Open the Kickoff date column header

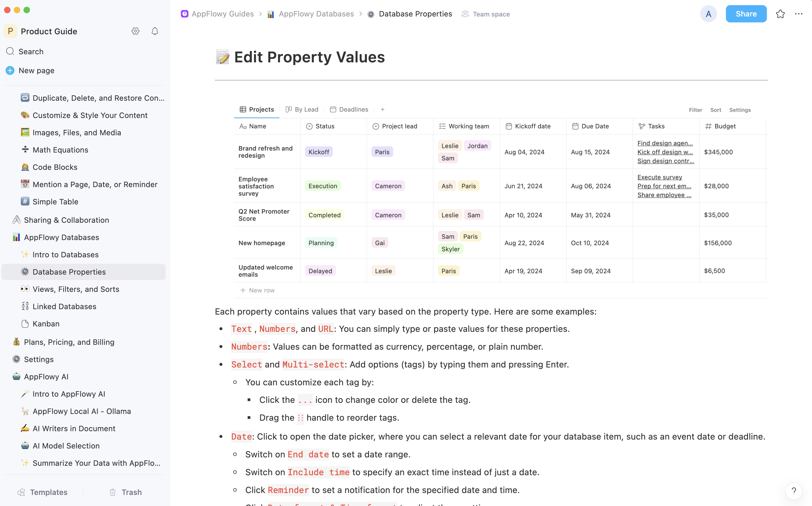point(533,126)
